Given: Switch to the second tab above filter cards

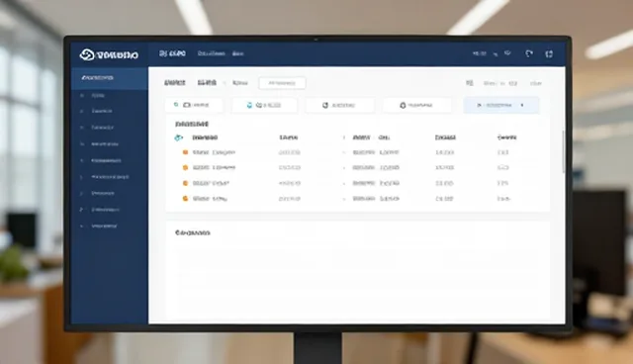Looking at the screenshot, I should click(x=207, y=83).
